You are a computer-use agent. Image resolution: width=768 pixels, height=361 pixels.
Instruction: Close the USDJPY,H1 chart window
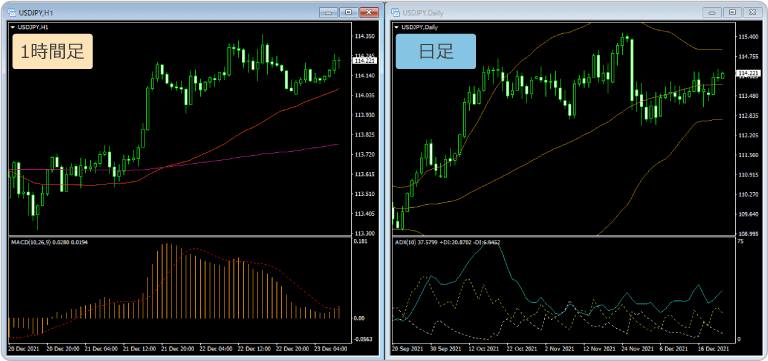point(368,12)
